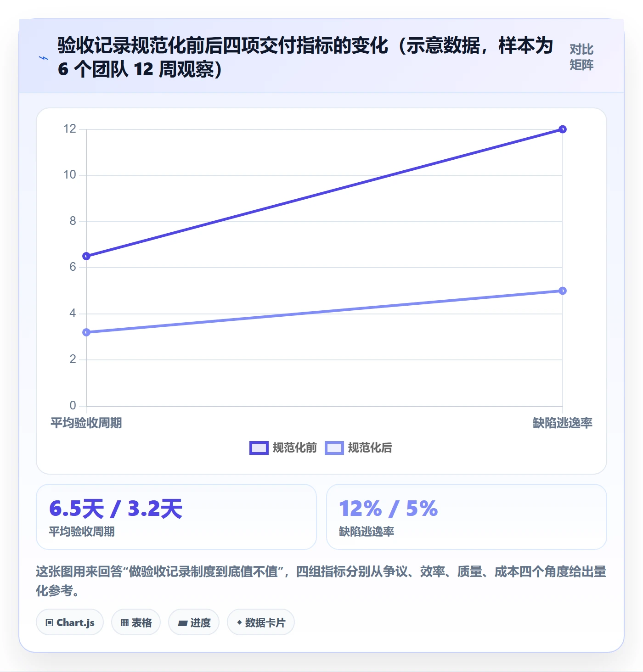Click the 12% / 5% metric value
Screen dimensions: 643x672
click(x=389, y=509)
